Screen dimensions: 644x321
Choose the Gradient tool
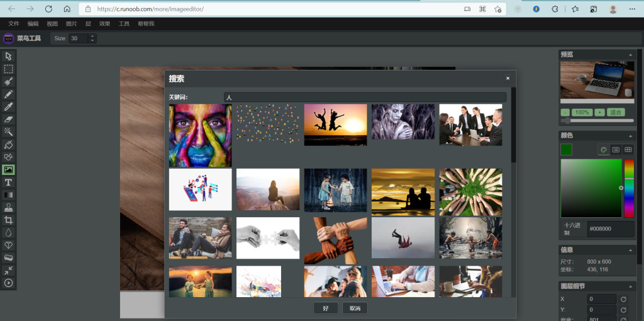click(9, 195)
